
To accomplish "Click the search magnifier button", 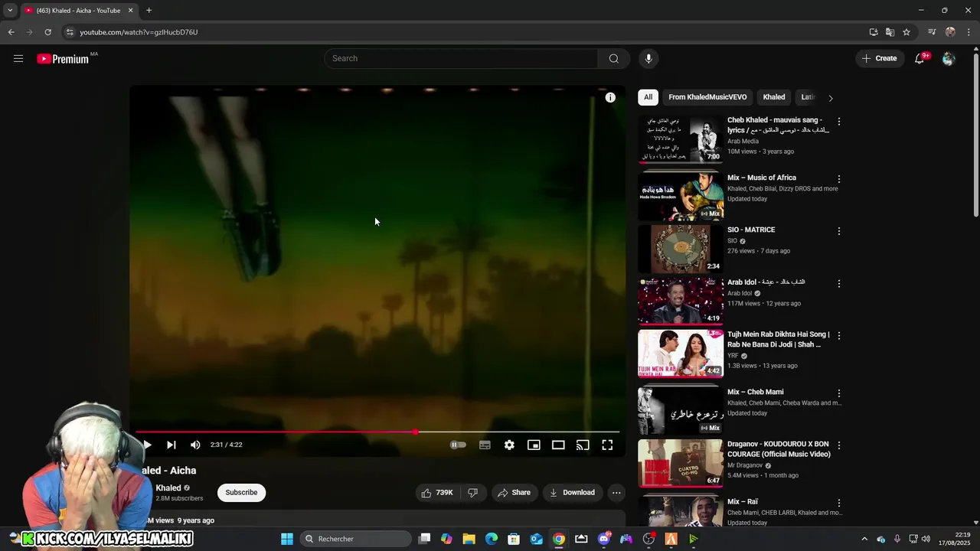I will pos(613,58).
